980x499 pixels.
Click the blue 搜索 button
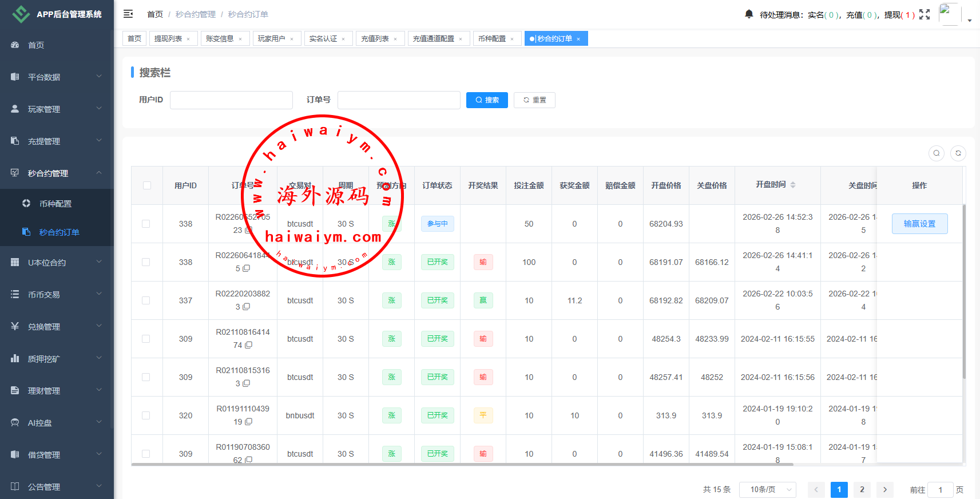click(x=487, y=100)
